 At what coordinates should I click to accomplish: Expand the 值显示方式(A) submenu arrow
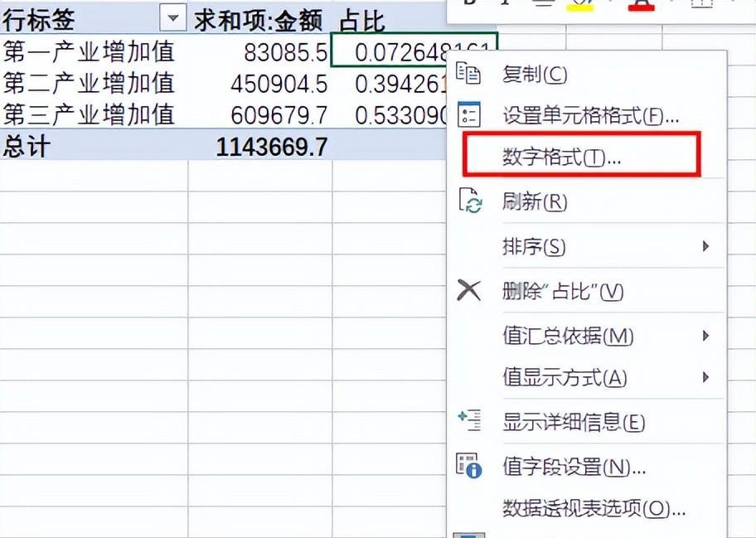tap(706, 377)
